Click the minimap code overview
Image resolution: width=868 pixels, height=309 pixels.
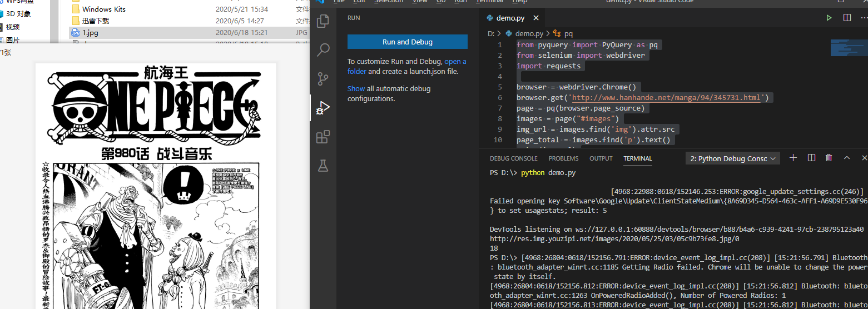coord(849,48)
